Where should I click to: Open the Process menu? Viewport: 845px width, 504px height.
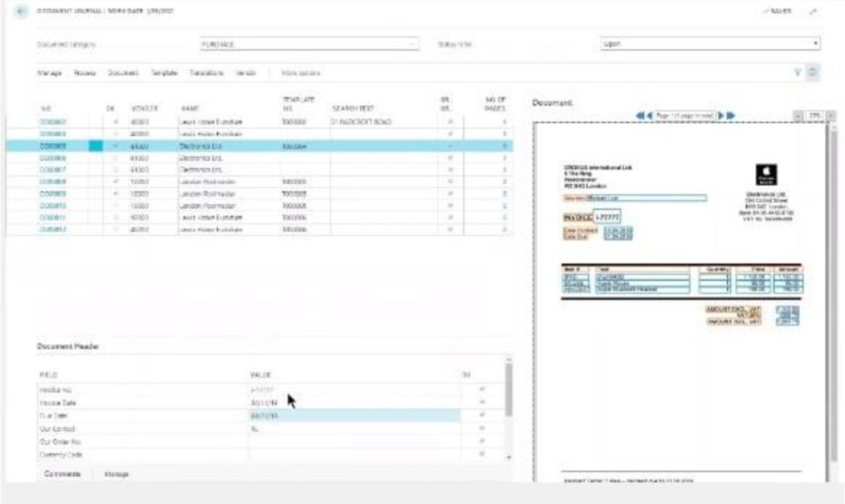coord(86,73)
